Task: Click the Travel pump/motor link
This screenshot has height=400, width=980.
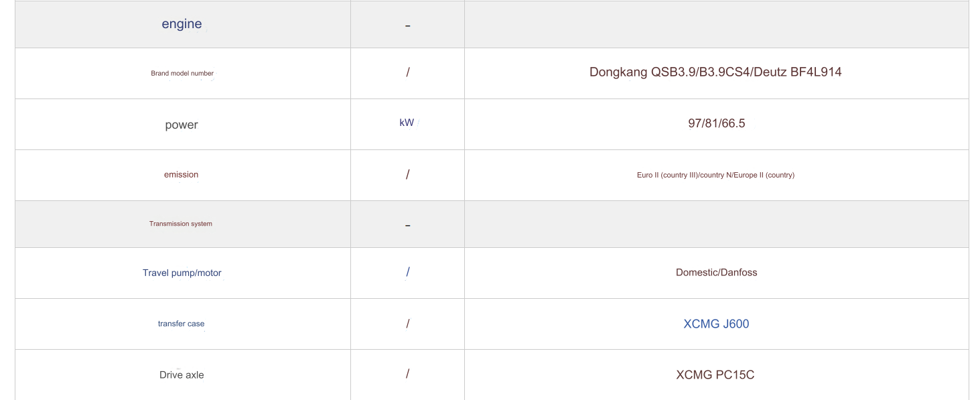Action: coord(182,273)
